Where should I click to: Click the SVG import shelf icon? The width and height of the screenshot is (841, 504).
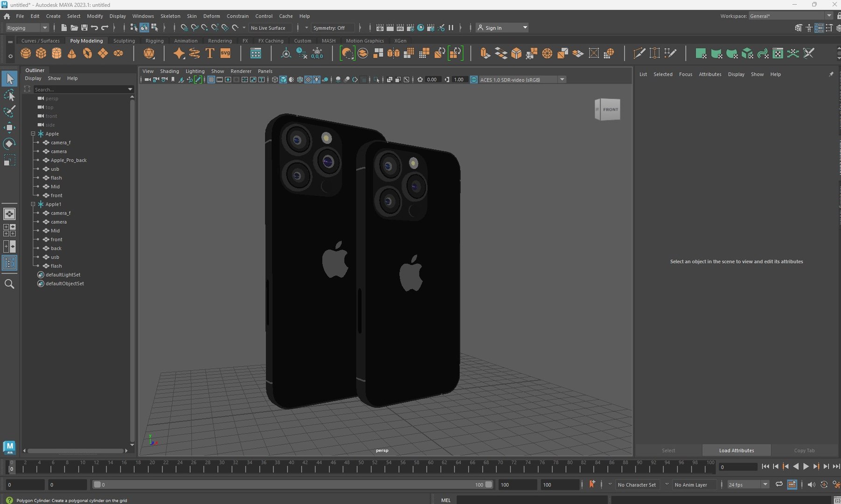pyautogui.click(x=225, y=53)
